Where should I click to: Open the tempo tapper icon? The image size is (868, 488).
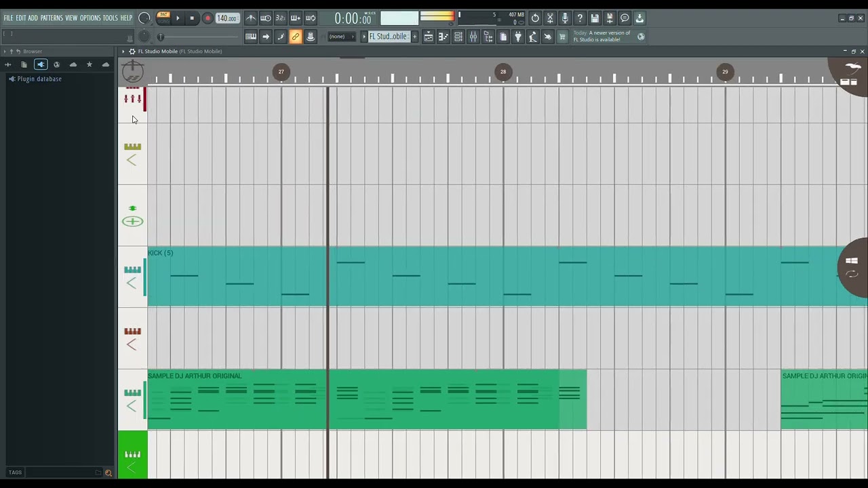pyautogui.click(x=533, y=37)
